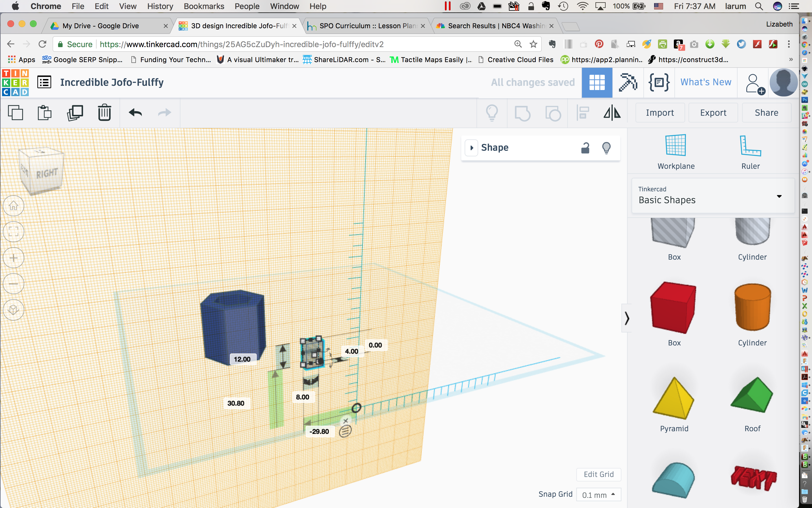Pick the red Text shape

753,478
